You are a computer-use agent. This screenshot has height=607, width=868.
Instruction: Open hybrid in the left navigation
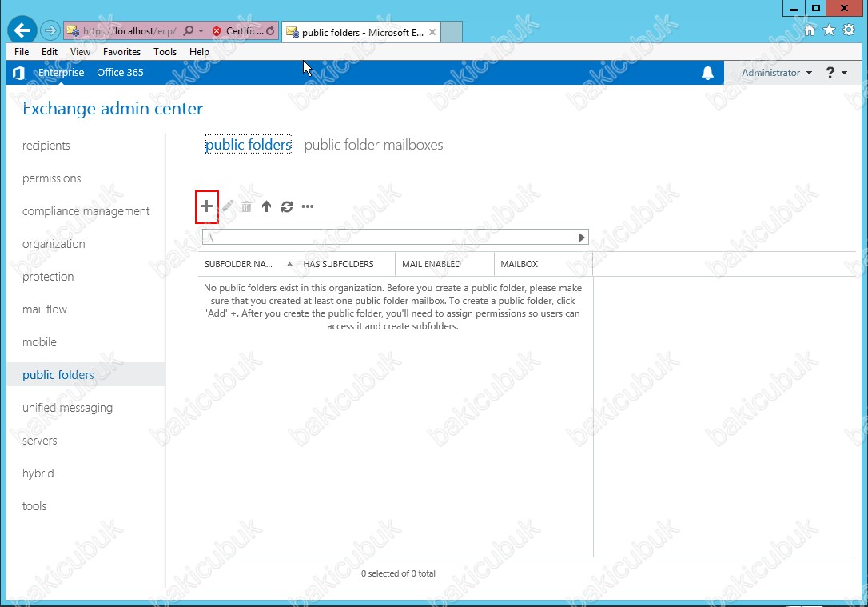[38, 473]
